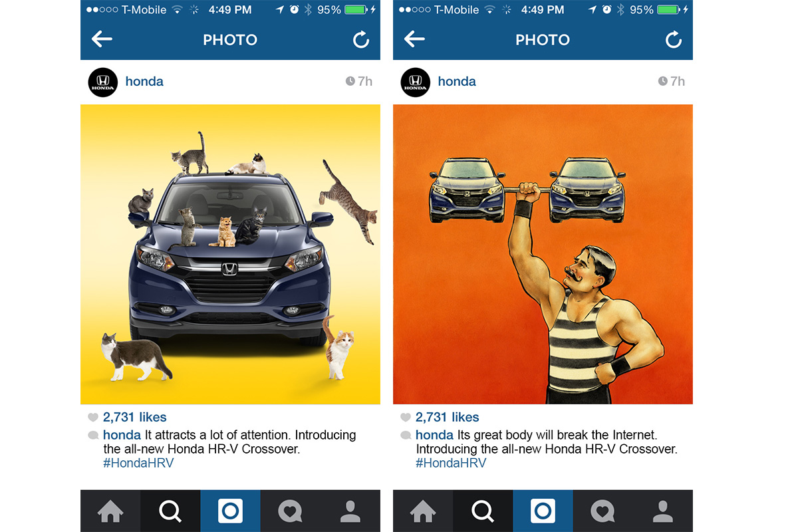View 2,731 likes under the strongman photo
This screenshot has height=532, width=798.
(x=447, y=418)
